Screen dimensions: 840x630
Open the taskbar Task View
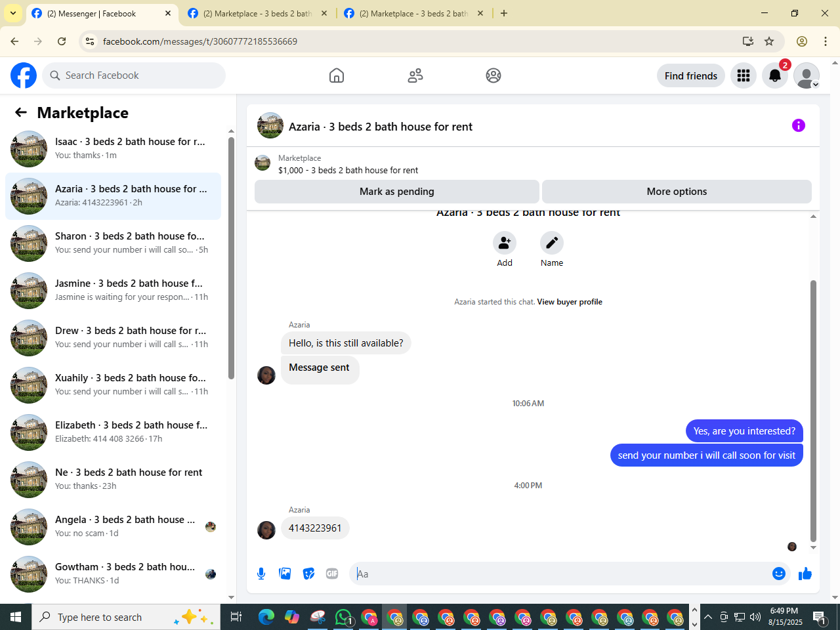pyautogui.click(x=236, y=617)
